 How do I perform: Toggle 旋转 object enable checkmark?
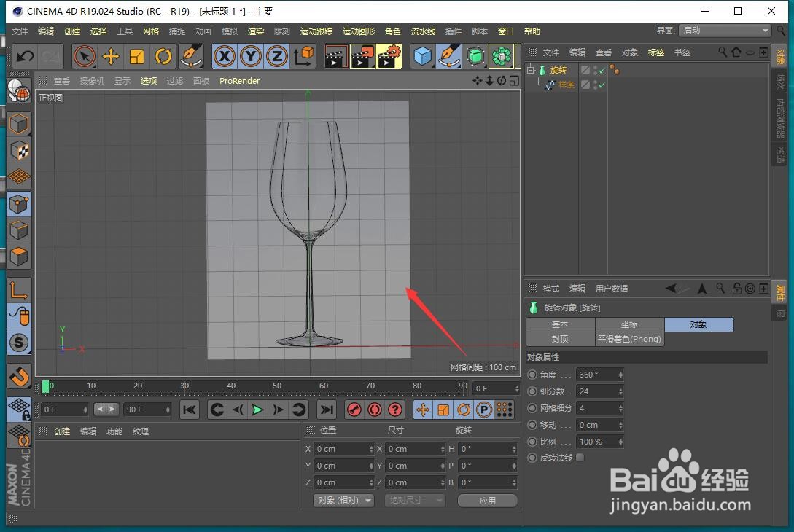[x=602, y=71]
